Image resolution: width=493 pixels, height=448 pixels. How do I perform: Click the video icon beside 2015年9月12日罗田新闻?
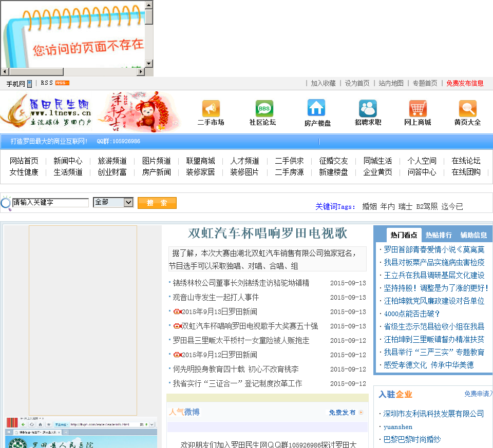click(178, 355)
